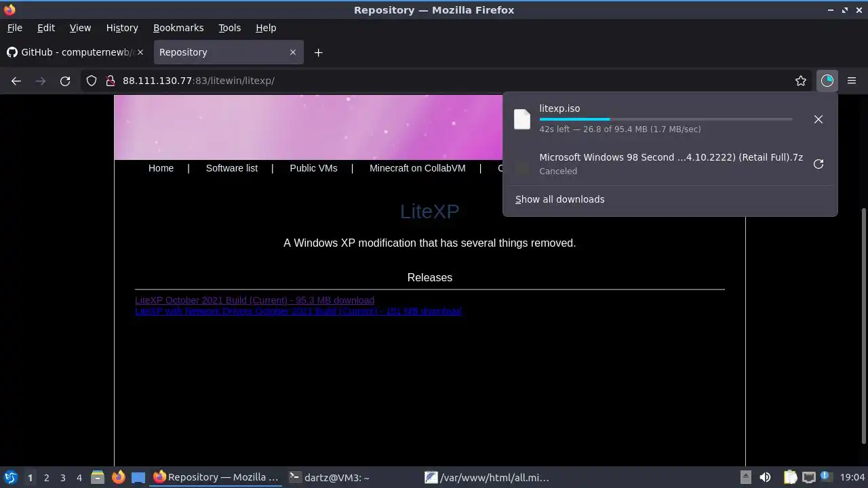Open the Tools menu
The height and width of the screenshot is (488, 868).
point(229,28)
